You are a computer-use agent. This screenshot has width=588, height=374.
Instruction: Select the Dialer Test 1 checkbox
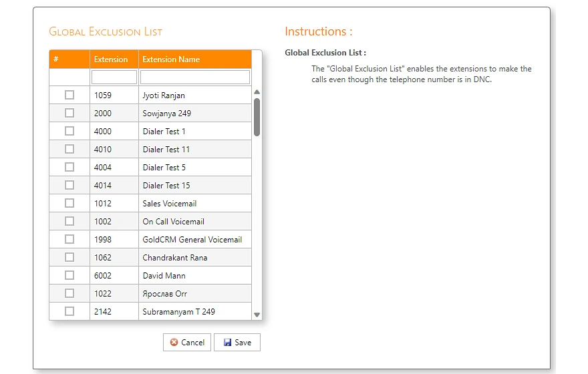click(69, 131)
